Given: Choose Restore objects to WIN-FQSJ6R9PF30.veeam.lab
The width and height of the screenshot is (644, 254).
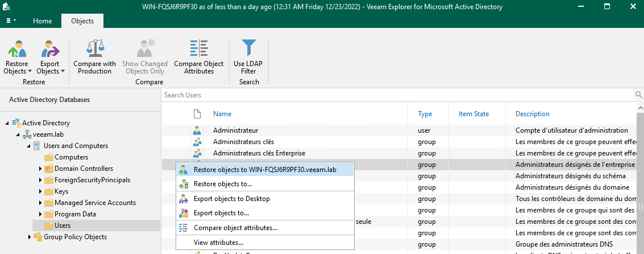Looking at the screenshot, I should 265,170.
